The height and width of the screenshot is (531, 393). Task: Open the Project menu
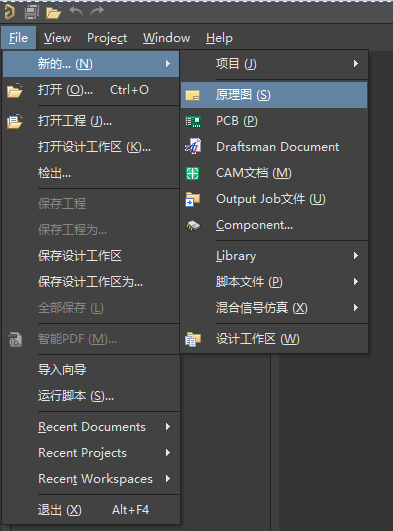(107, 38)
